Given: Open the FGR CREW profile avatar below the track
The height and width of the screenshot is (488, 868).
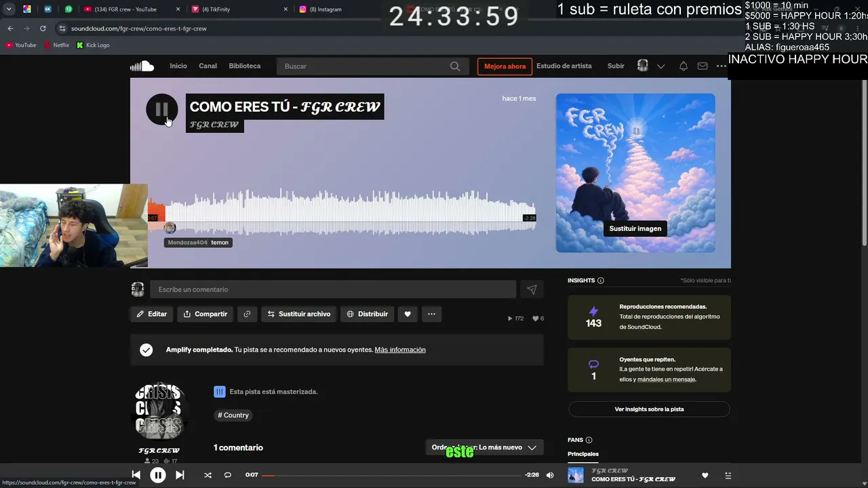Looking at the screenshot, I should click(159, 410).
